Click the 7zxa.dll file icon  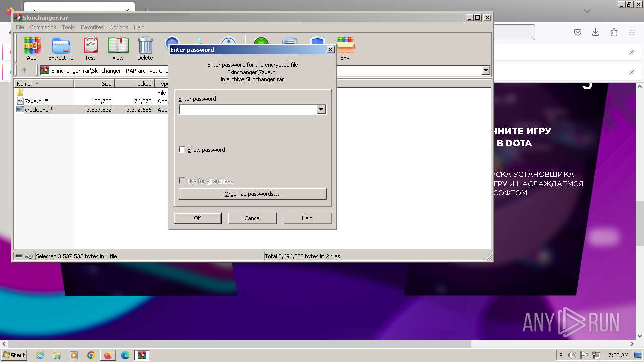click(x=20, y=101)
